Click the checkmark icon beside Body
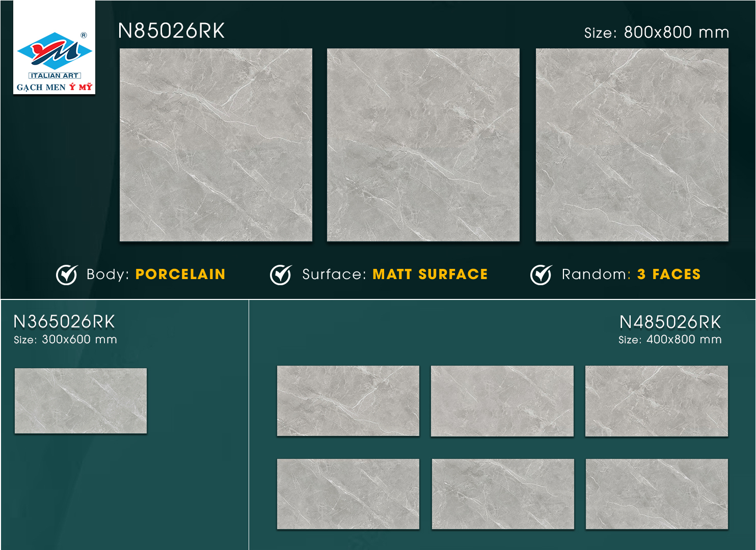756x550 pixels. [67, 274]
